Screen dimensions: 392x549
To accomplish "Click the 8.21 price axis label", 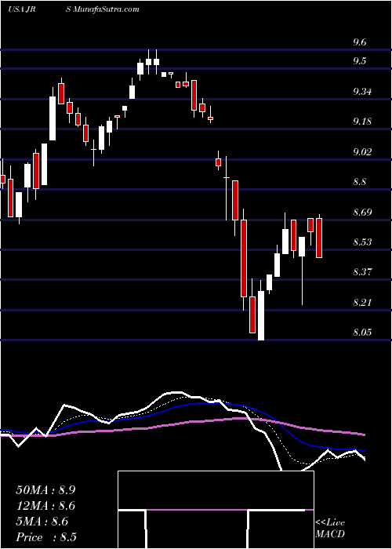I will [x=362, y=302].
